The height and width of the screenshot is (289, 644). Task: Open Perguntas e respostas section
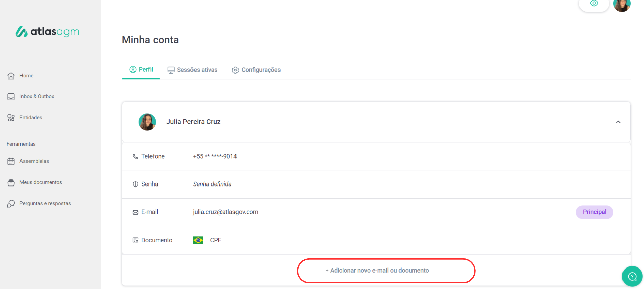point(45,204)
